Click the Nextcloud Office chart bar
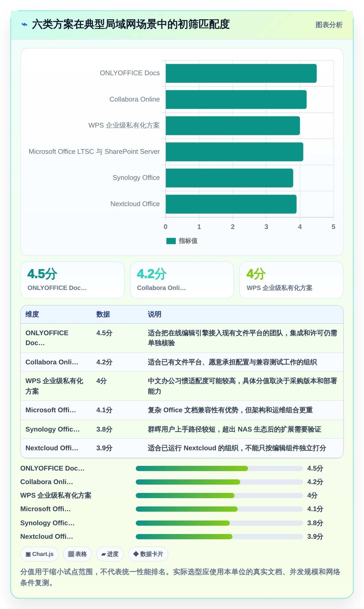The height and width of the screenshot is (609, 364). click(x=231, y=204)
